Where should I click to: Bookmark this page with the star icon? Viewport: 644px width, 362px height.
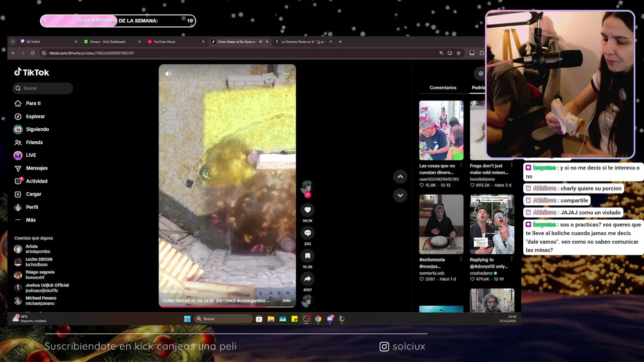tap(458, 53)
